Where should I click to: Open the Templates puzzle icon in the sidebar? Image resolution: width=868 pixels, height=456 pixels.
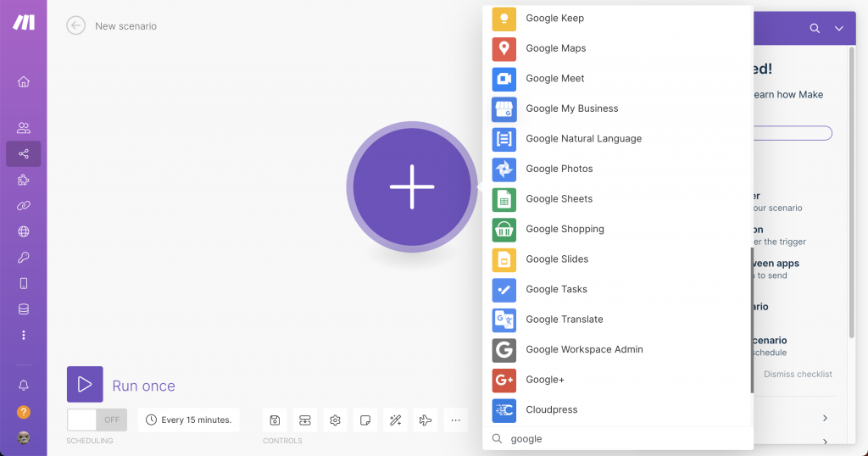[x=23, y=180]
